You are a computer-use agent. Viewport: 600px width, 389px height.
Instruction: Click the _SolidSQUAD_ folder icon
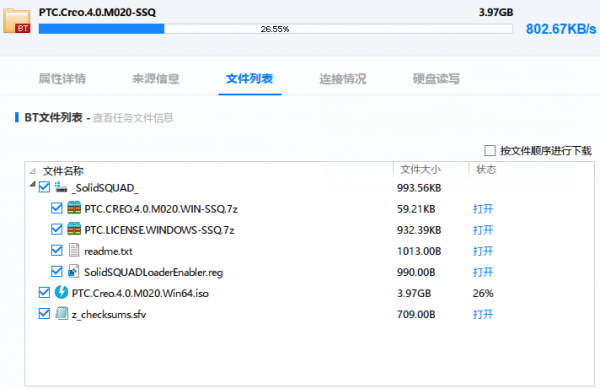click(x=61, y=187)
